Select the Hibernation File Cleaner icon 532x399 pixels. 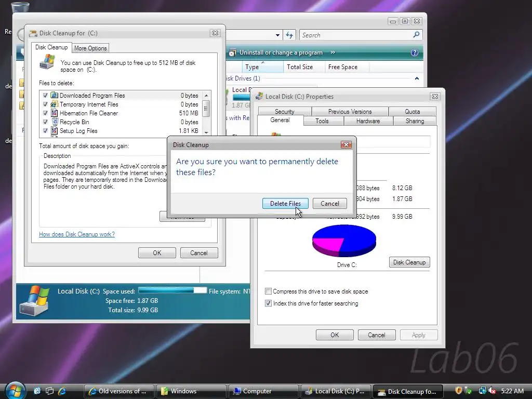54,113
